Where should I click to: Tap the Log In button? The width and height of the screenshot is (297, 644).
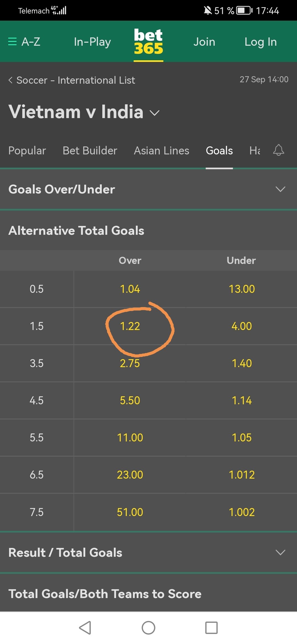tap(261, 42)
